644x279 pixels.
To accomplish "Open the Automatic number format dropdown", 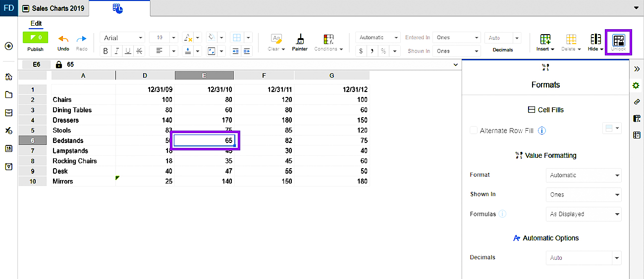I will tap(378, 38).
